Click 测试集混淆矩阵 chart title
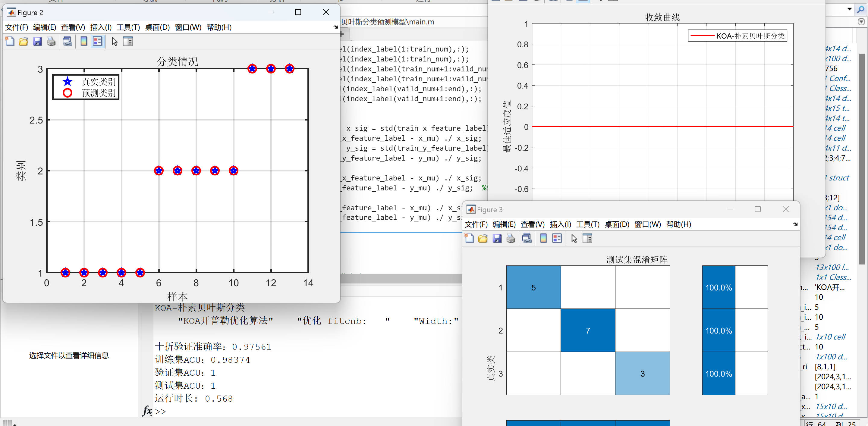Viewport: 868px width, 426px height. [637, 259]
